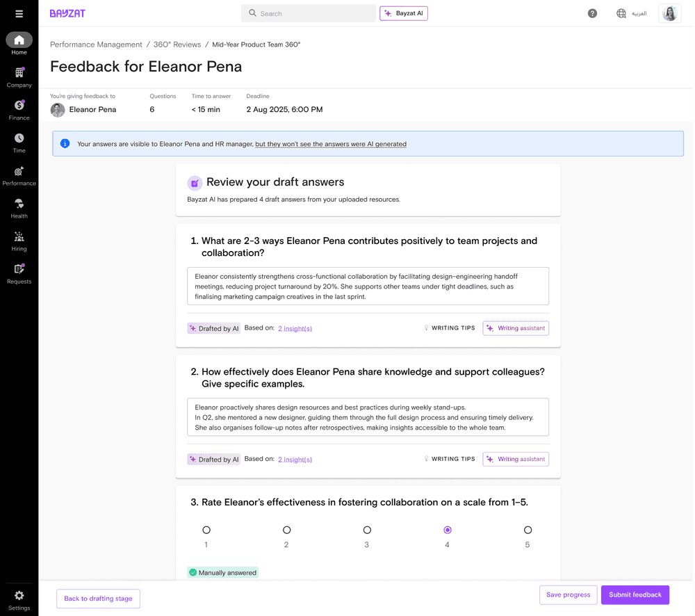Select rating 2 for Eleanor's effectiveness
This screenshot has height=616, width=695.
286,529
